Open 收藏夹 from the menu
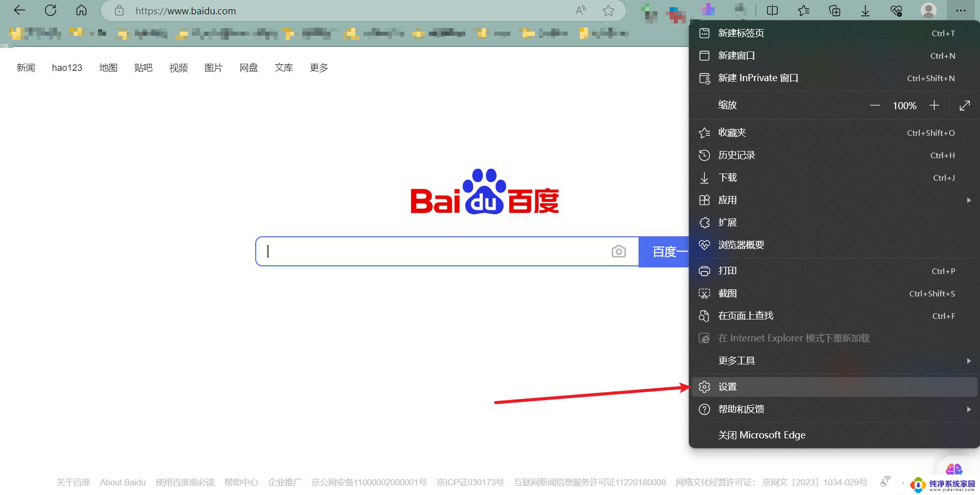This screenshot has width=980, height=495. [834, 133]
